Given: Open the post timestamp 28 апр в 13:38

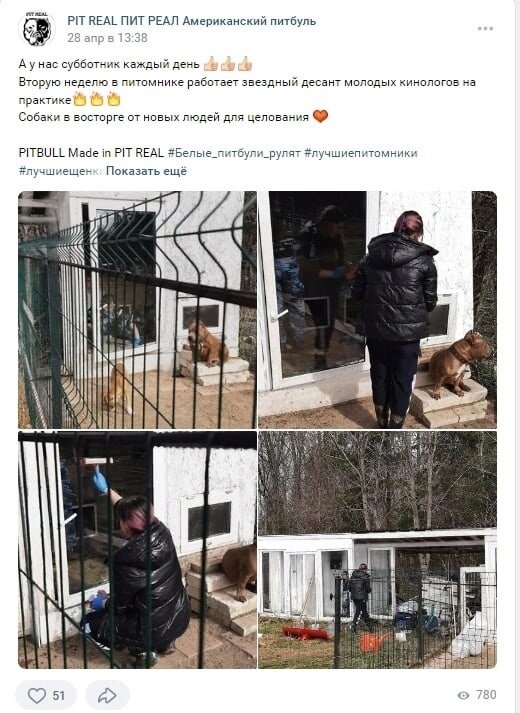Looking at the screenshot, I should point(107,38).
